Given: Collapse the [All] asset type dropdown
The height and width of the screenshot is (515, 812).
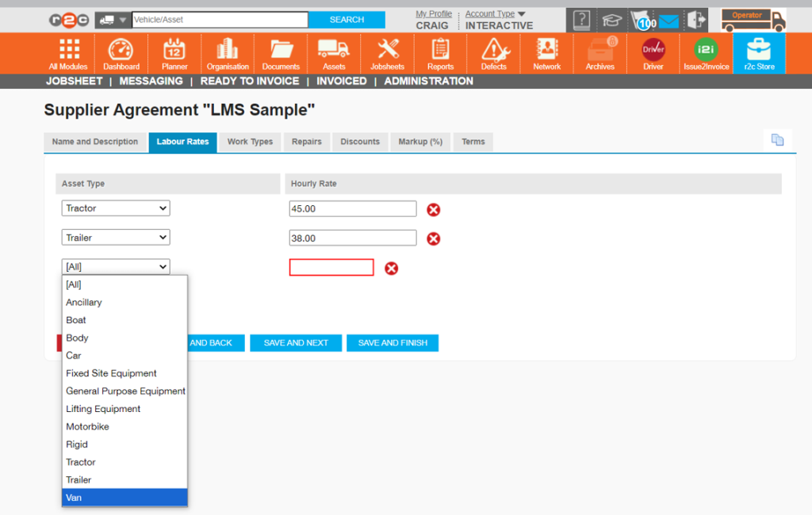Looking at the screenshot, I should tap(116, 266).
